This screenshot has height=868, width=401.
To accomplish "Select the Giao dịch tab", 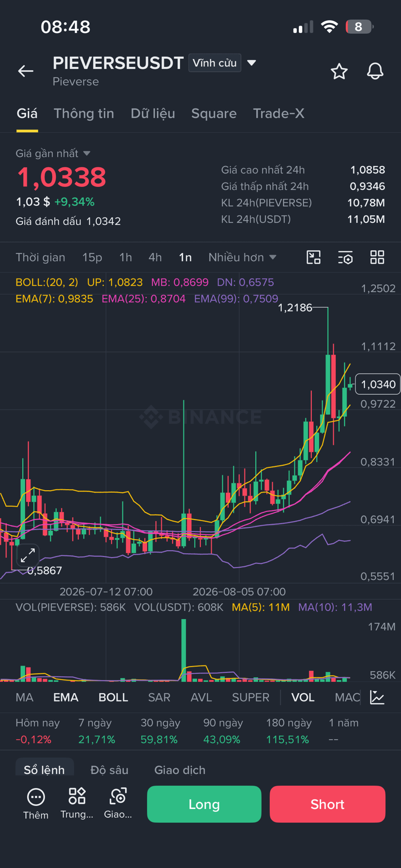I will [180, 770].
